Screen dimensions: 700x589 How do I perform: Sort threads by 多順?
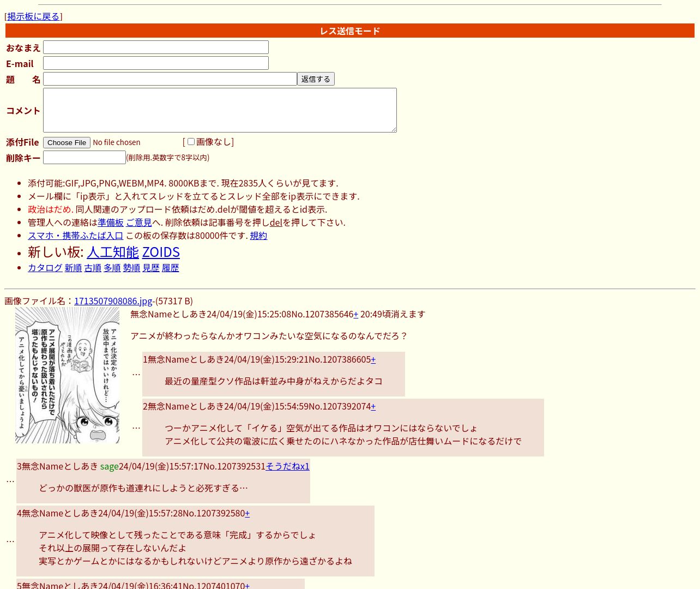pyautogui.click(x=112, y=268)
